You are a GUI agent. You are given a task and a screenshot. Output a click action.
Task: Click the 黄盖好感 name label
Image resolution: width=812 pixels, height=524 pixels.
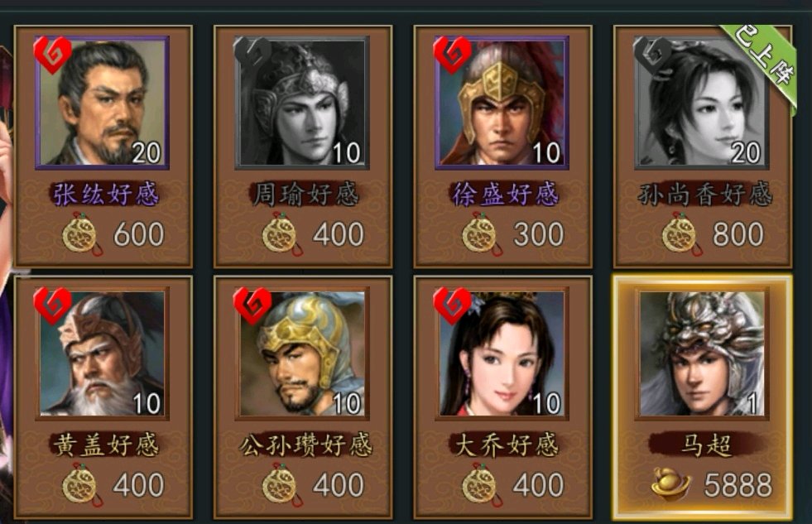coord(105,445)
